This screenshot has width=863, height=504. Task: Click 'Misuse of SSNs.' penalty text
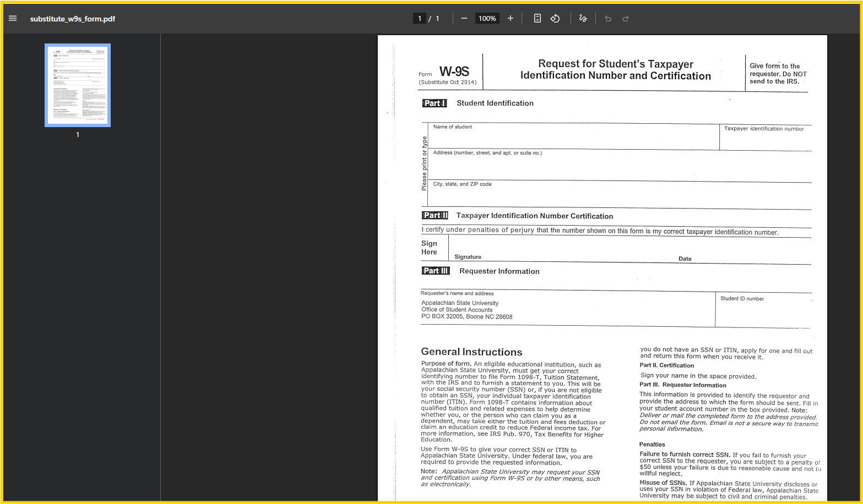pyautogui.click(x=663, y=483)
